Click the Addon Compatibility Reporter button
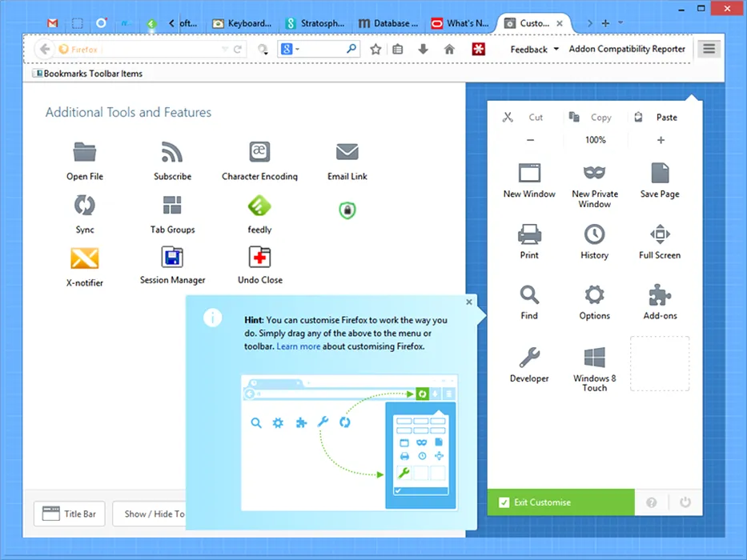747x560 pixels. 627,49
